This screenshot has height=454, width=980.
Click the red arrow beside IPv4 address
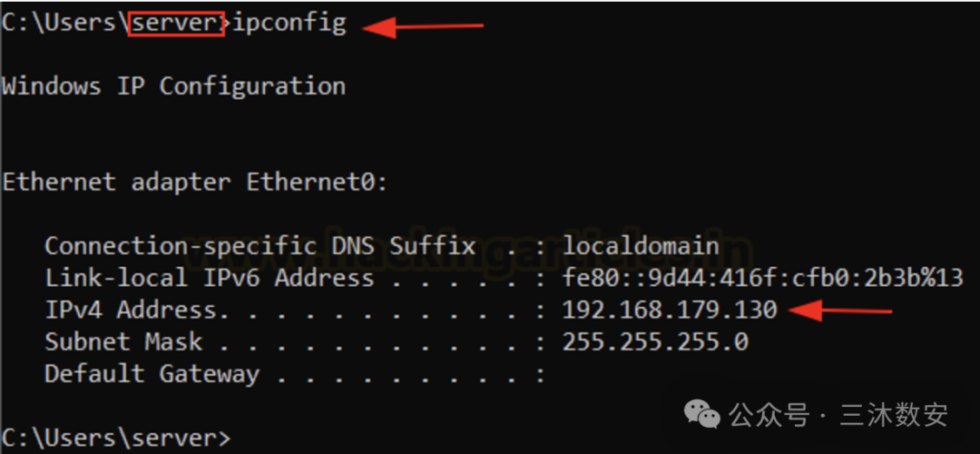(840, 311)
